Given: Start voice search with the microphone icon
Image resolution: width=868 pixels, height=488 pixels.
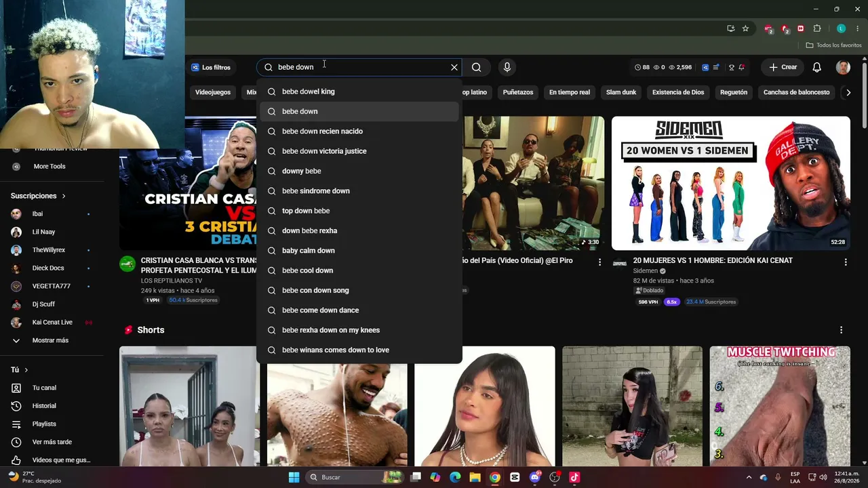Looking at the screenshot, I should [x=507, y=67].
